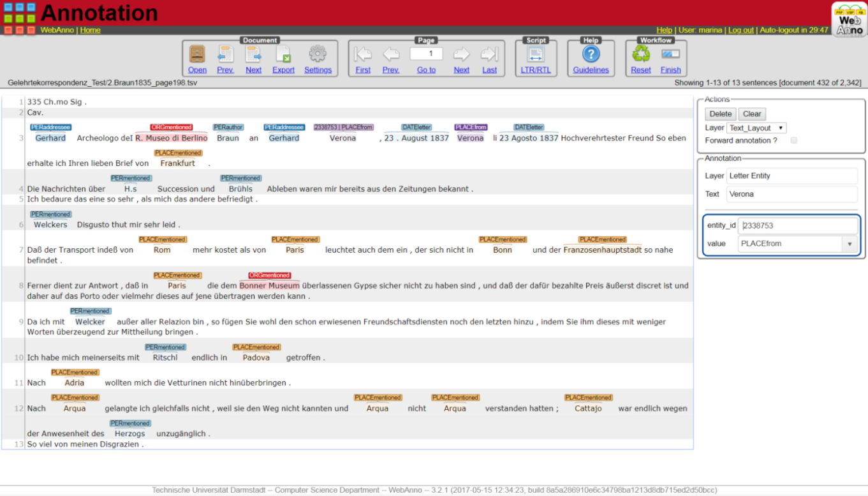The width and height of the screenshot is (868, 496).
Task: Open the Guidelines help icon
Action: click(591, 54)
